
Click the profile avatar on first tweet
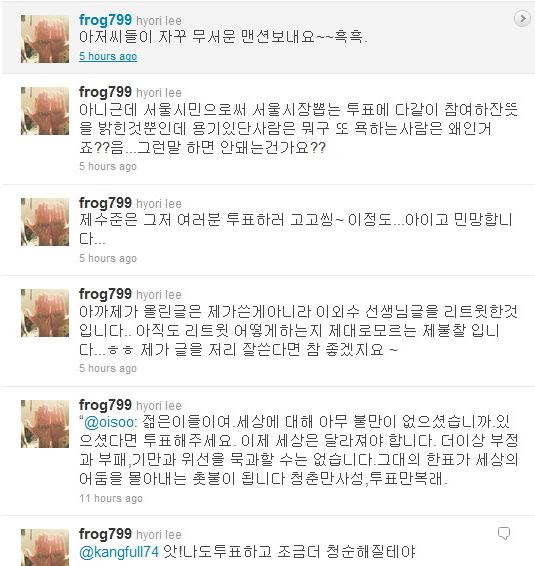[x=45, y=39]
